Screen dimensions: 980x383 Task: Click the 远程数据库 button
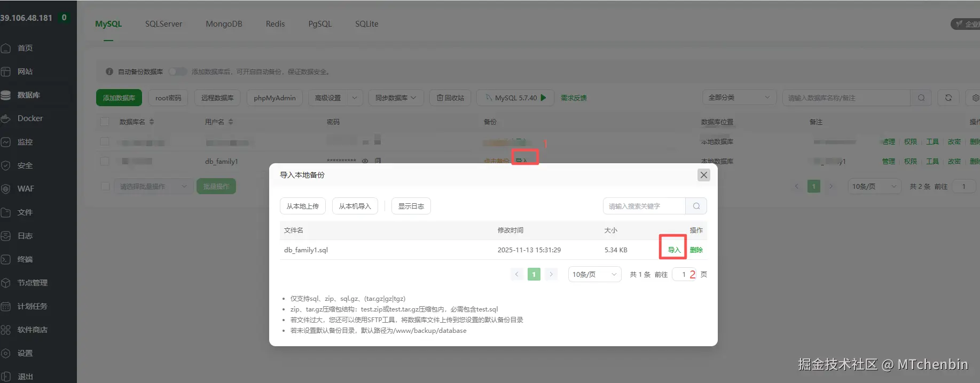point(217,98)
